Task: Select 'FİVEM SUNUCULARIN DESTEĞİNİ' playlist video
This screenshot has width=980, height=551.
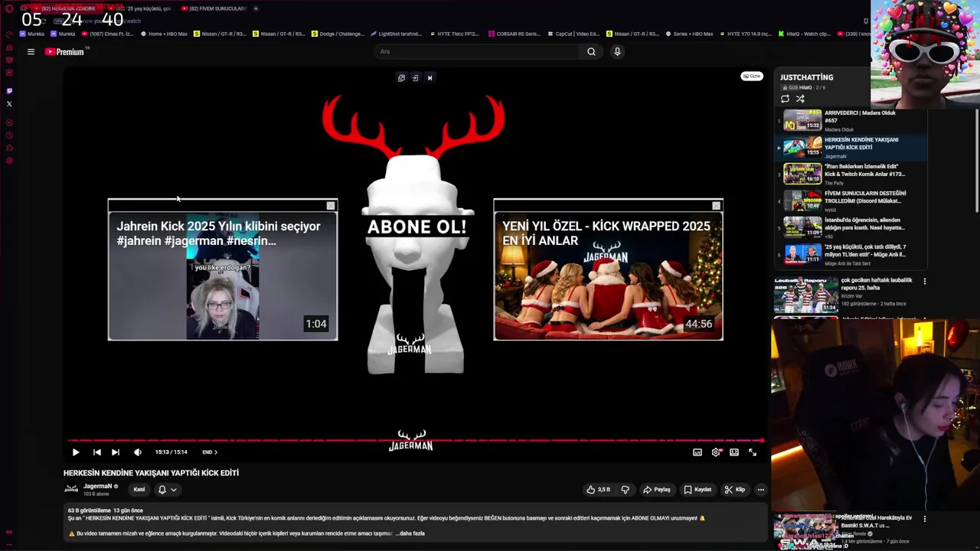Action: (x=851, y=201)
